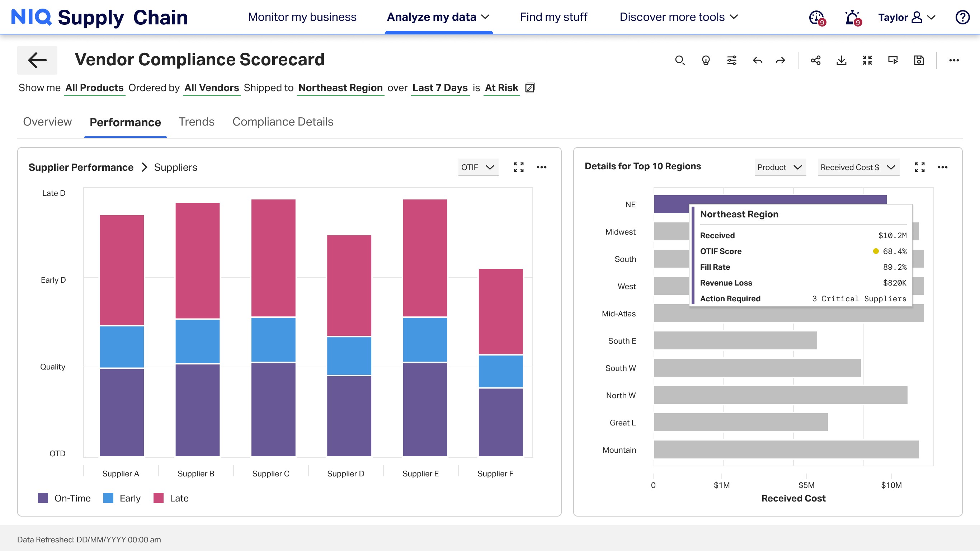Click the lightbulb insights icon

(x=705, y=60)
